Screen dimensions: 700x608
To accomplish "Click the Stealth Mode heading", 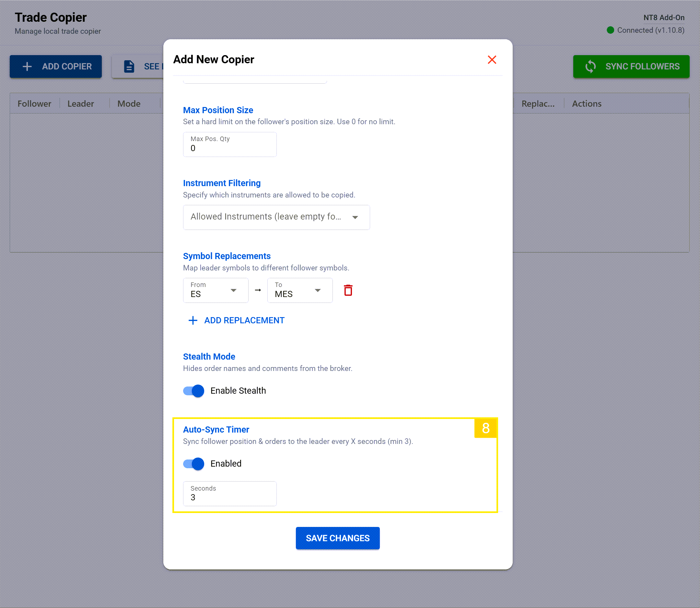I will (x=209, y=357).
